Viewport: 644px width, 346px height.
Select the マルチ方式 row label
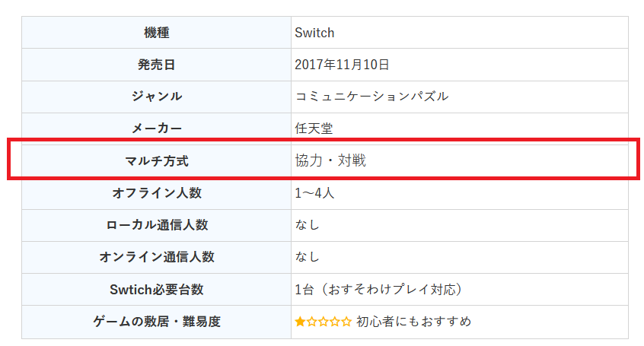coord(156,160)
